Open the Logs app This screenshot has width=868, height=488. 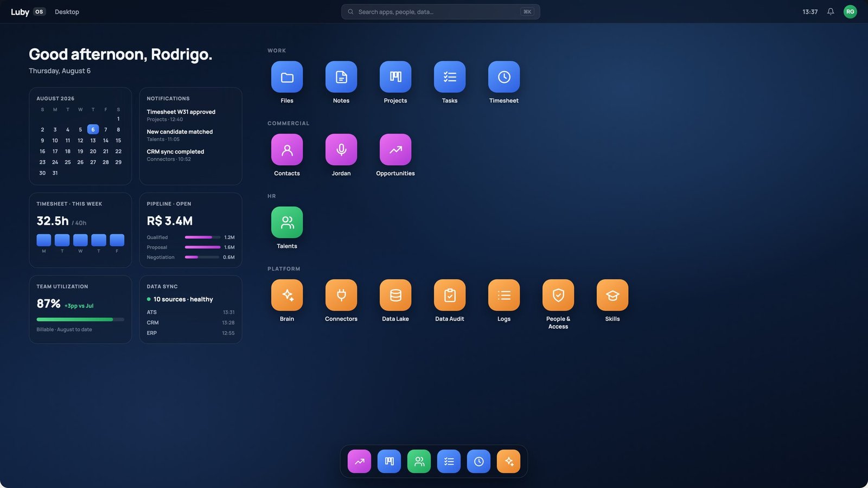[504, 295]
